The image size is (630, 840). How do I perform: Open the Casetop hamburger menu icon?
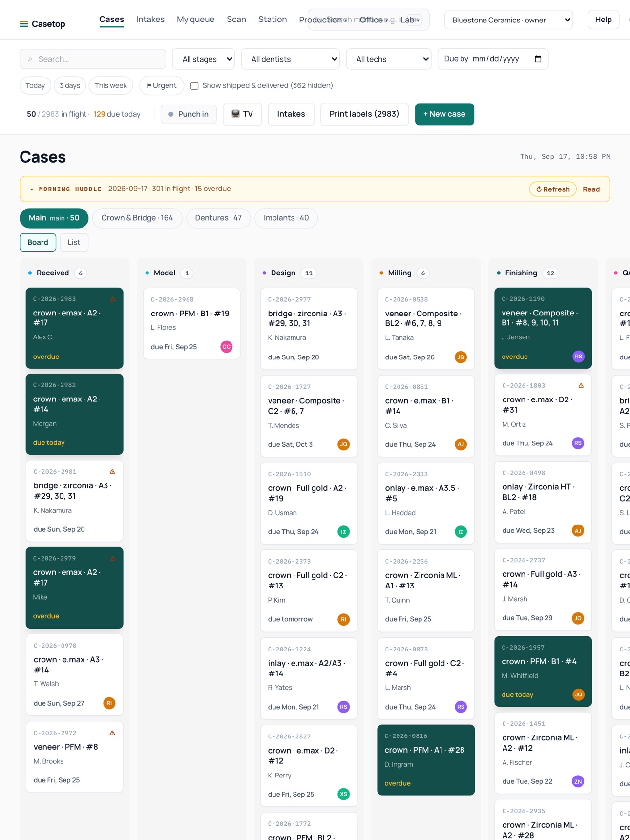pos(23,24)
